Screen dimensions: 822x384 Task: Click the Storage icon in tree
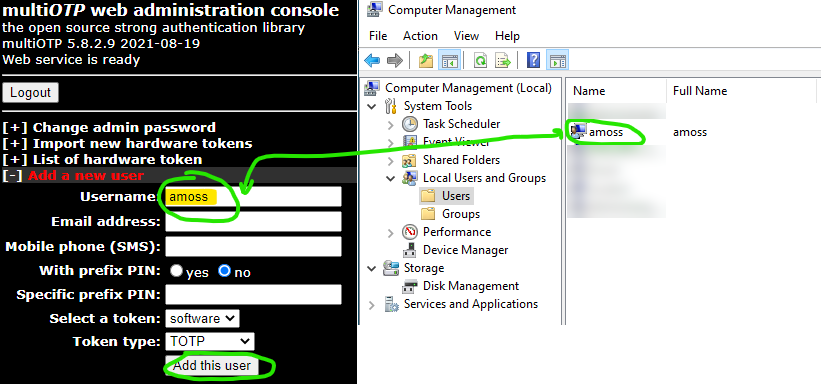click(391, 268)
